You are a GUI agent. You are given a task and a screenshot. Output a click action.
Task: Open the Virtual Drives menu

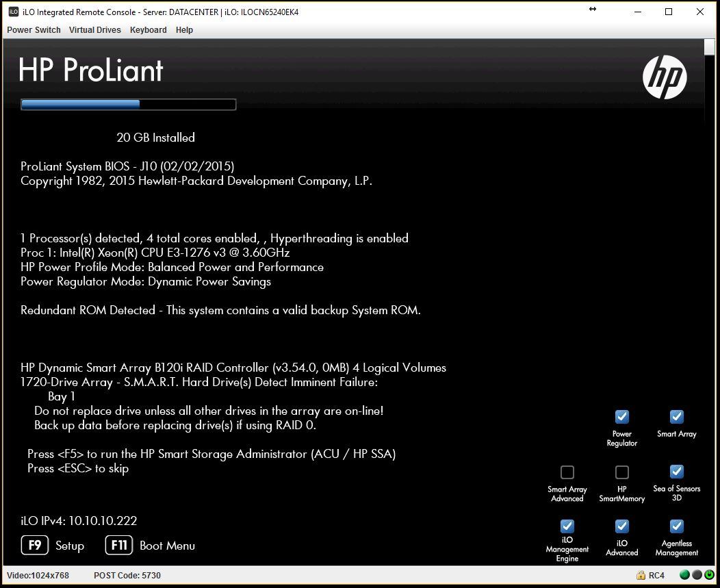click(x=94, y=30)
